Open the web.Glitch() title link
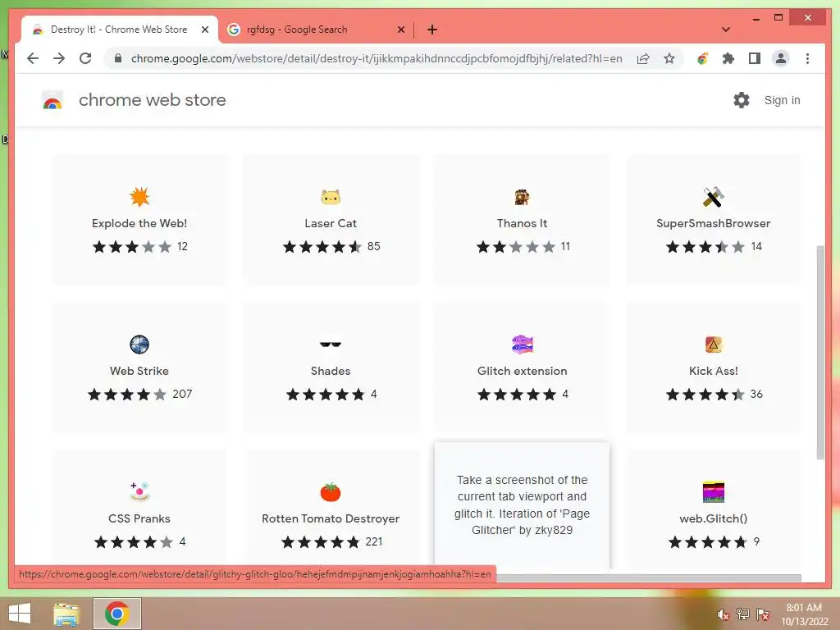840x630 pixels. point(713,518)
